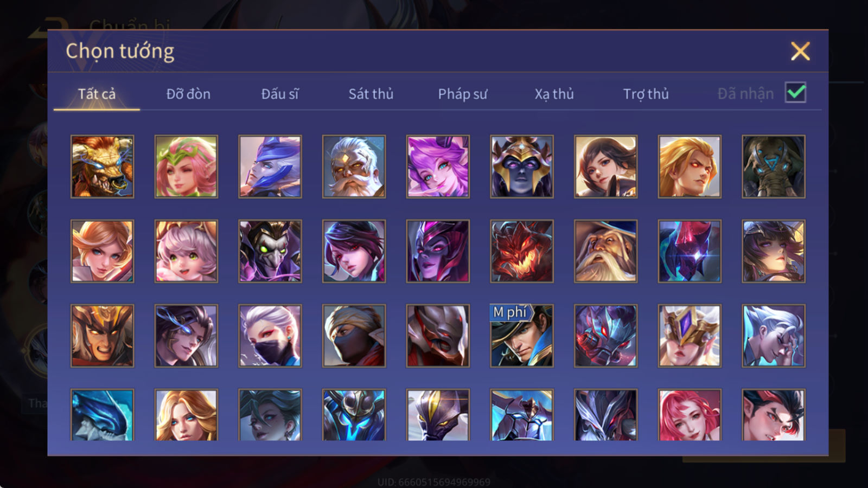Screen dimensions: 868x488
Task: Pick the red lava demon hero
Action: click(x=522, y=251)
